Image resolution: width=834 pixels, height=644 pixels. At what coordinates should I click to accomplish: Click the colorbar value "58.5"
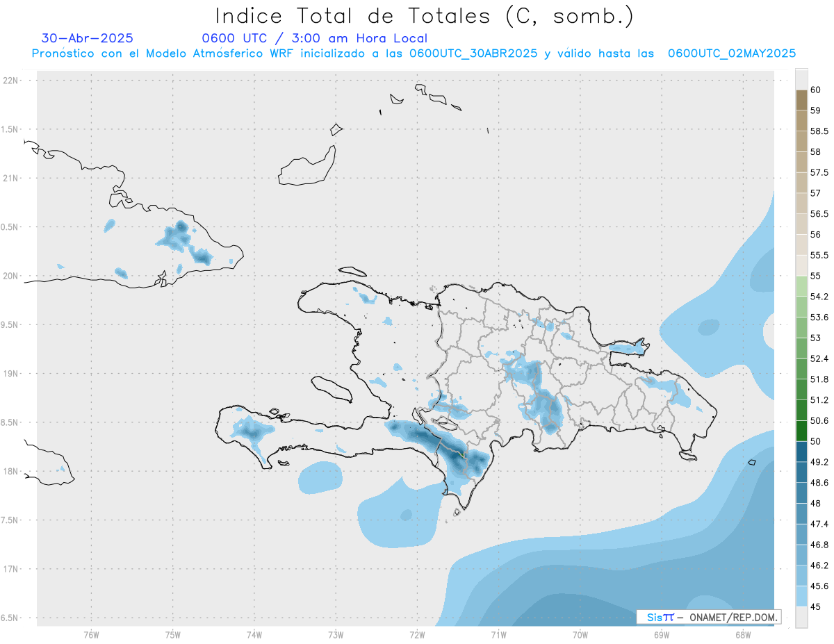(819, 131)
